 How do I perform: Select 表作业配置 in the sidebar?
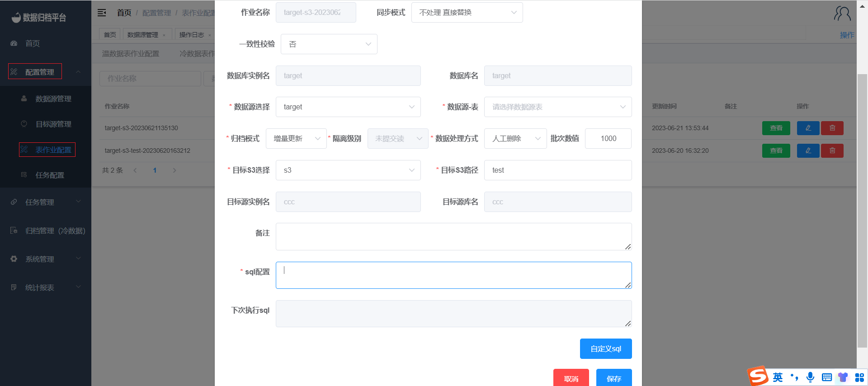click(x=53, y=150)
